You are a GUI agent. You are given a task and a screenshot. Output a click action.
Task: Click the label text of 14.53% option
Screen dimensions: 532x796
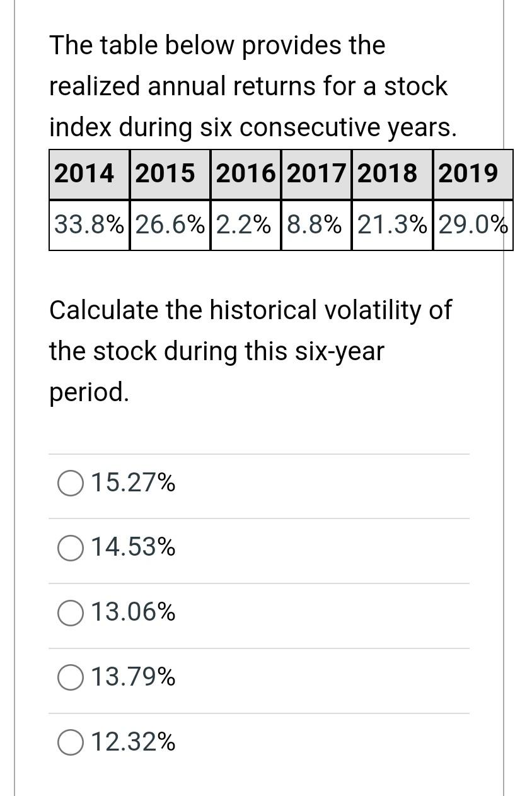[x=133, y=547]
